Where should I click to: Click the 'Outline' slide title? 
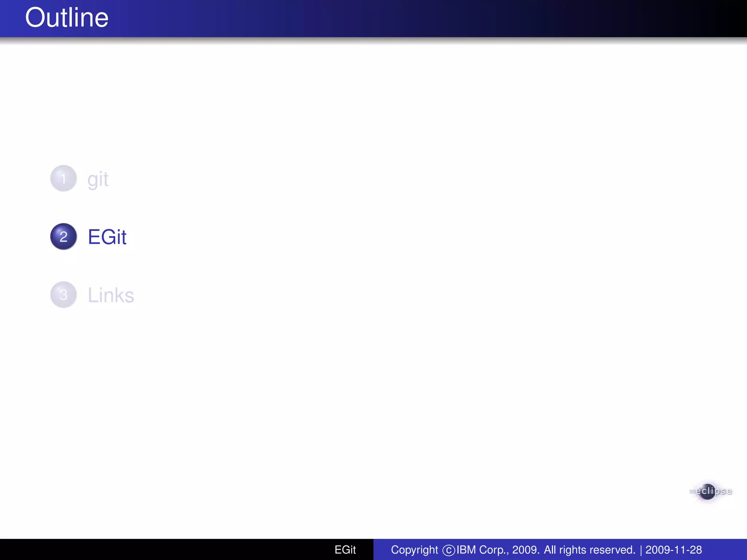pos(67,17)
